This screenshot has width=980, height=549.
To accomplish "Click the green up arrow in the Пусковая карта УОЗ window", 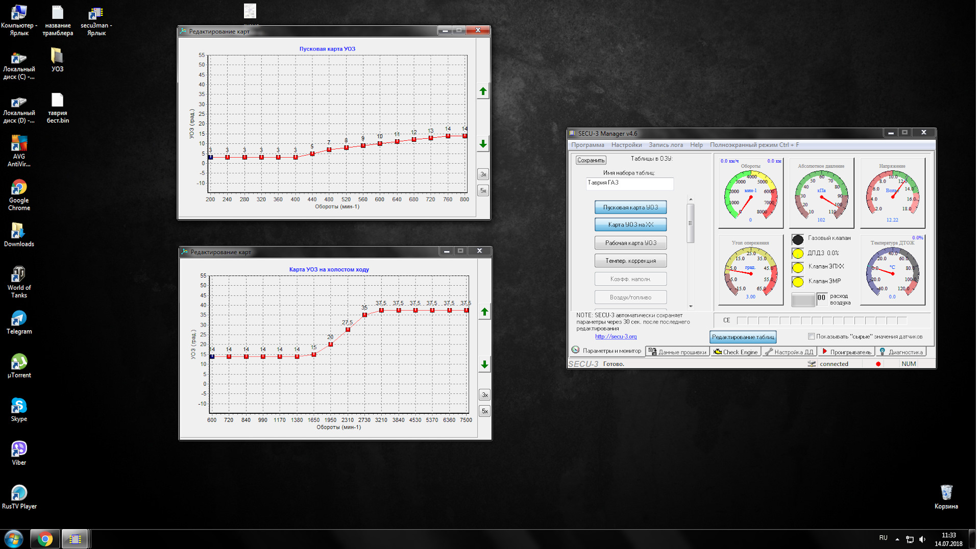I will point(483,91).
